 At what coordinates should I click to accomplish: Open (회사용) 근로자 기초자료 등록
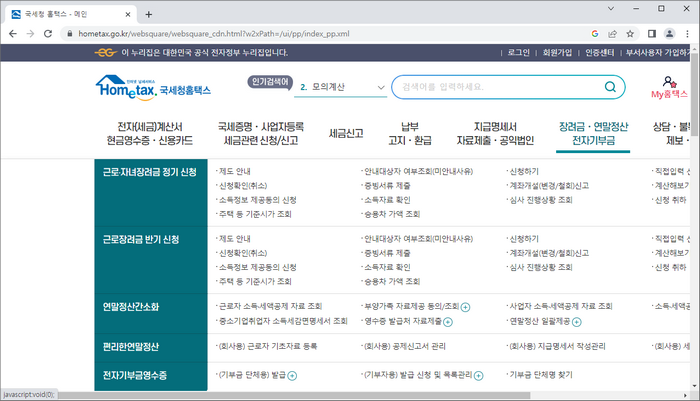point(267,347)
